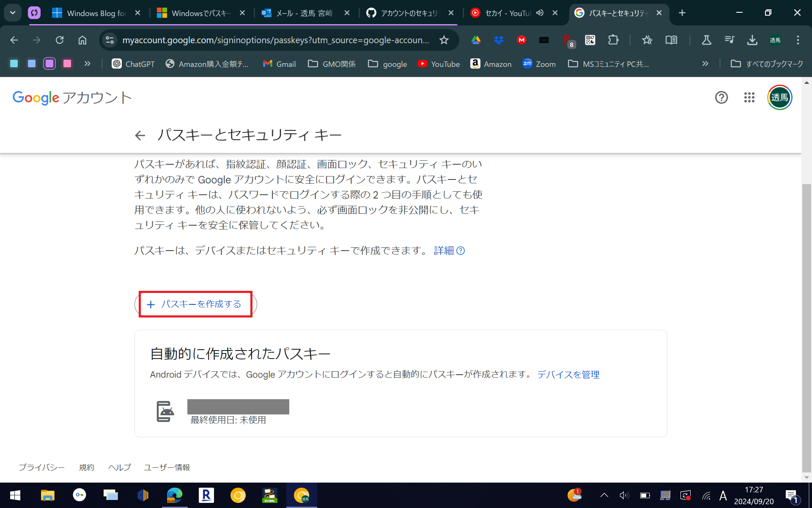
Task: Open the Chrome downloads icon
Action: tap(752, 40)
